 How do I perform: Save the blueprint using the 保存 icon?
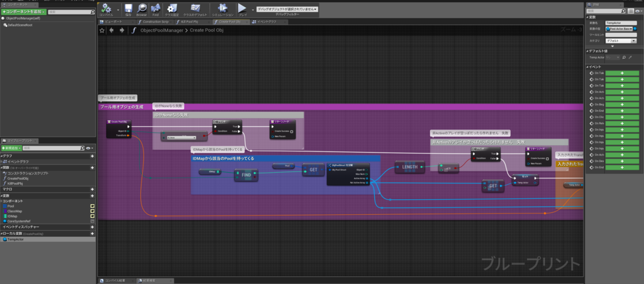(128, 9)
